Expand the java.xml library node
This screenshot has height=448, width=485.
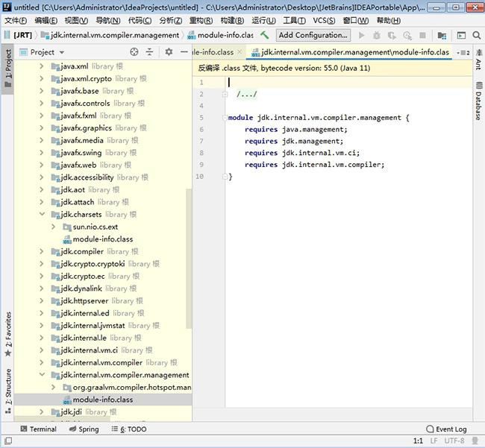point(42,66)
